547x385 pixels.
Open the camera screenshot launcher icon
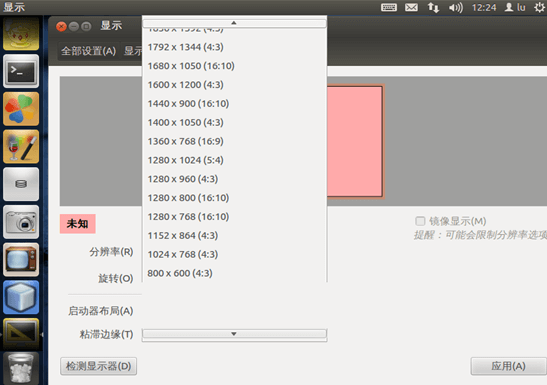pyautogui.click(x=21, y=222)
